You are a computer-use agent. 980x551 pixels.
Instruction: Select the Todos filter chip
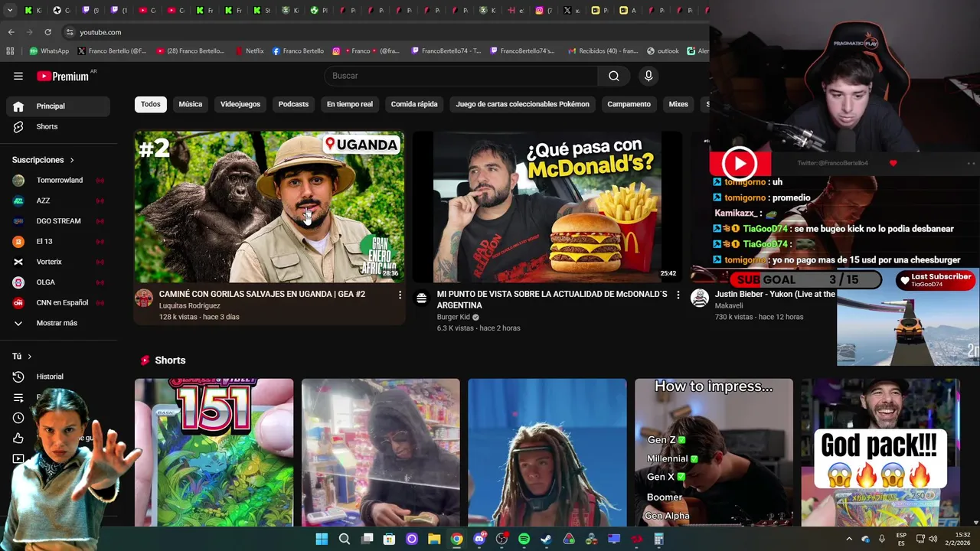(151, 104)
